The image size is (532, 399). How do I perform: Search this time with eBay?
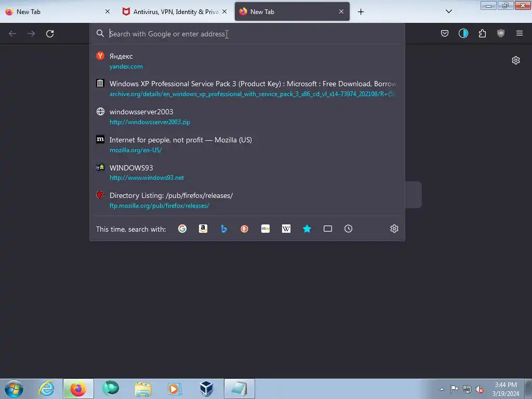click(x=265, y=229)
